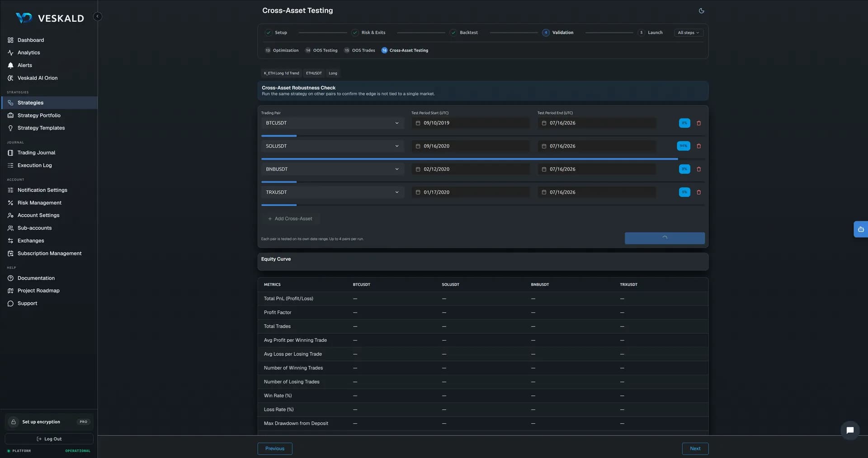Open the TRXUSDT trading pair dropdown
Screen dimensions: 868x458
click(332, 192)
